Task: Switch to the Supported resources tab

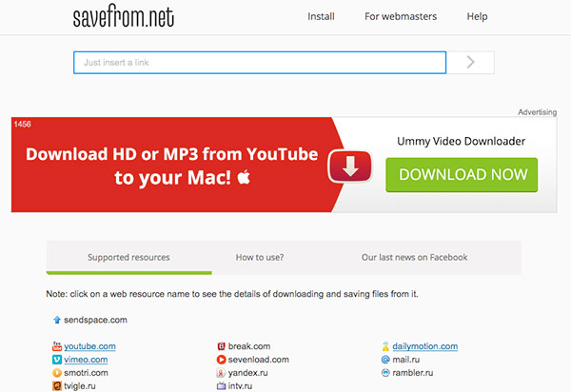Action: click(128, 257)
